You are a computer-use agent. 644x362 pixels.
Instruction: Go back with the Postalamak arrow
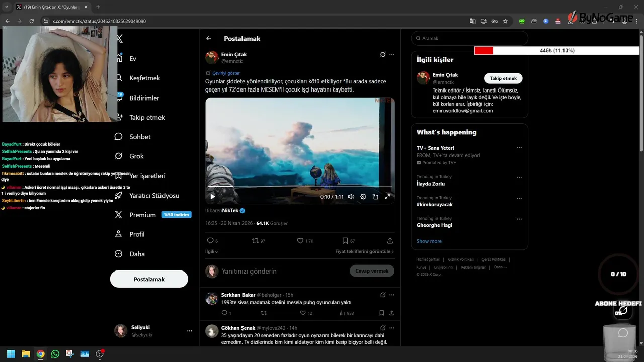pyautogui.click(x=209, y=38)
